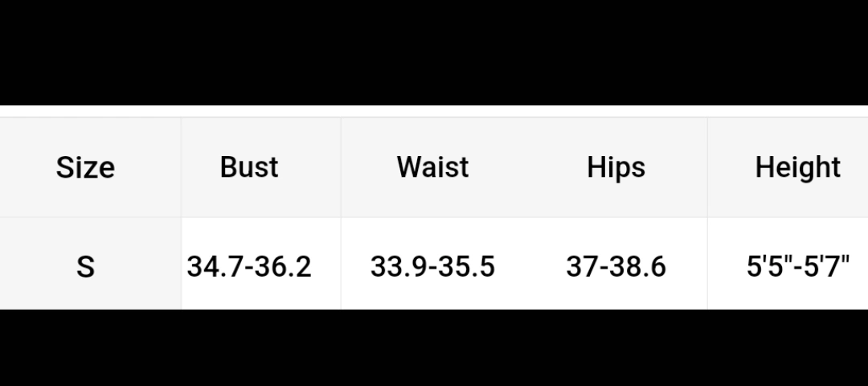Select the S size row label
This screenshot has width=868, height=386.
tap(85, 267)
